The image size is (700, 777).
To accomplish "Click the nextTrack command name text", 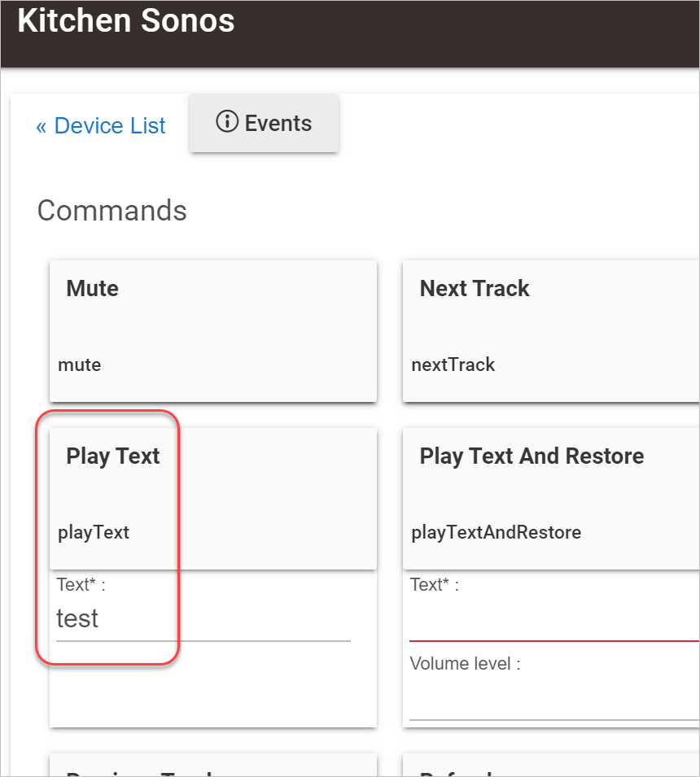I will pyautogui.click(x=453, y=365).
